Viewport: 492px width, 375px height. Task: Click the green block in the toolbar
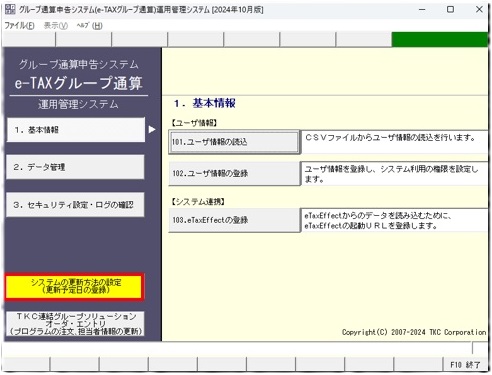(440, 39)
